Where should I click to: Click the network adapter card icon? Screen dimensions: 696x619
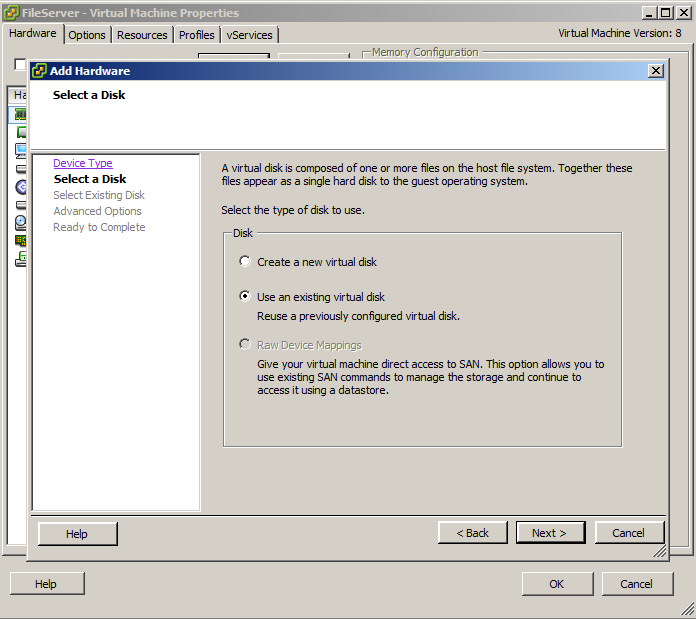[20, 241]
